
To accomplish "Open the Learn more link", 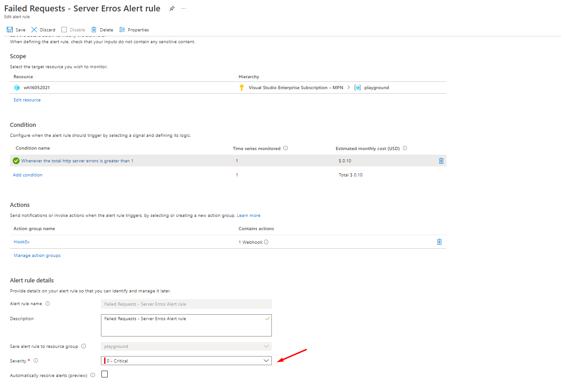I will [x=249, y=216].
